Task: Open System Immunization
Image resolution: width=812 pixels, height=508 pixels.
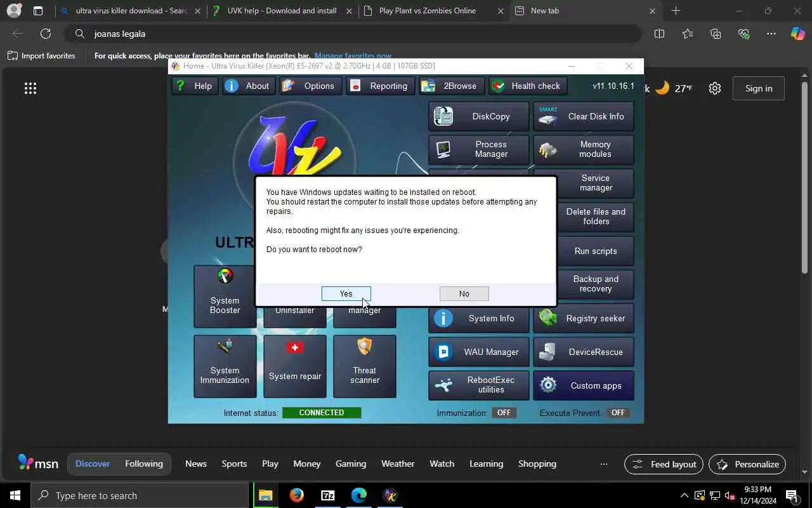Action: coord(225,366)
